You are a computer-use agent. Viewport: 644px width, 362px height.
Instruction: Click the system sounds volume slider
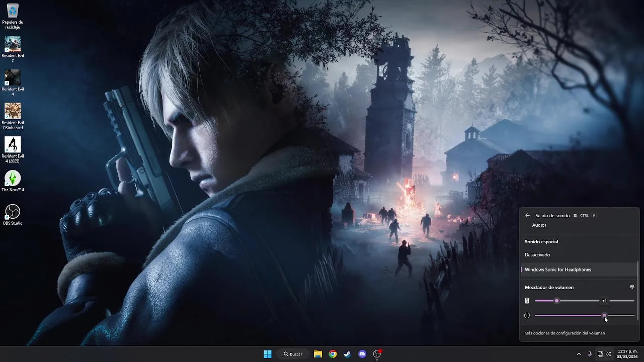point(584,301)
